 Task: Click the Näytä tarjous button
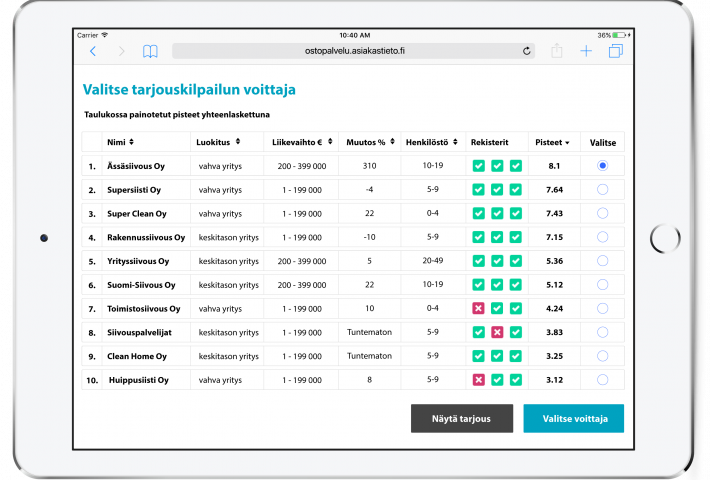[461, 418]
